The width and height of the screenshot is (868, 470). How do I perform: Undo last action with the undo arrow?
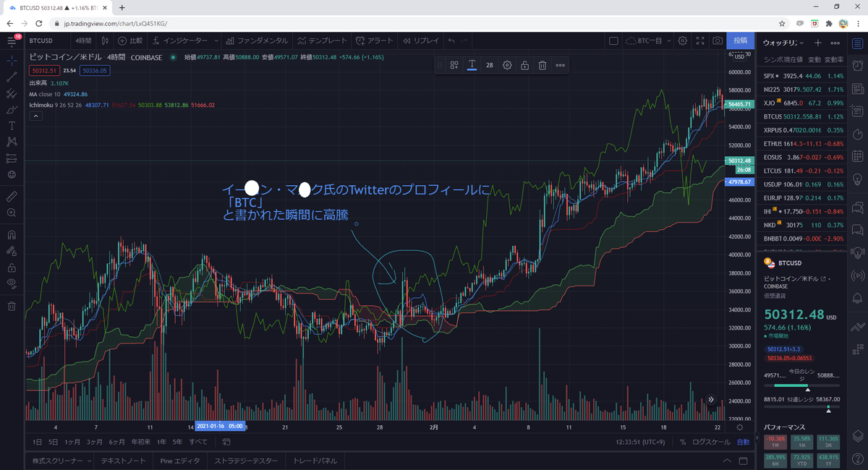(451, 41)
